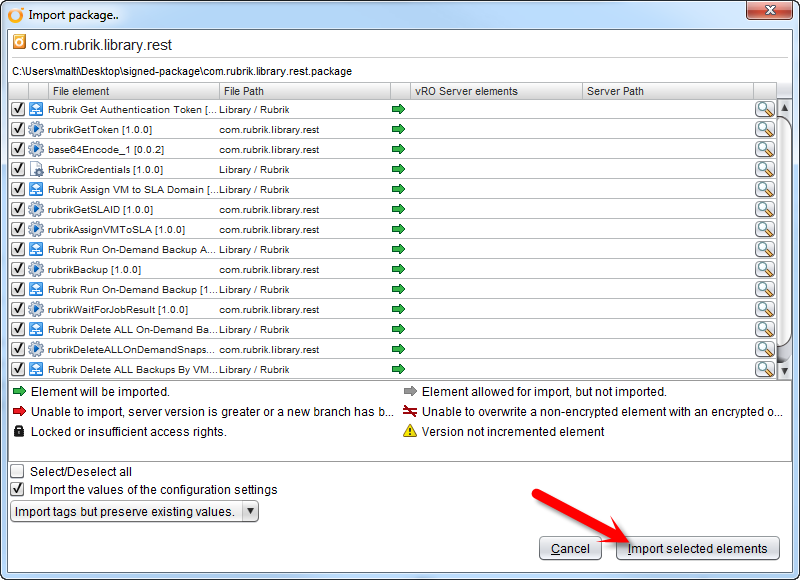Screen dimensions: 800x580
Task: Click the action gear icon beside rubrikGetToken
Action: coord(36,129)
